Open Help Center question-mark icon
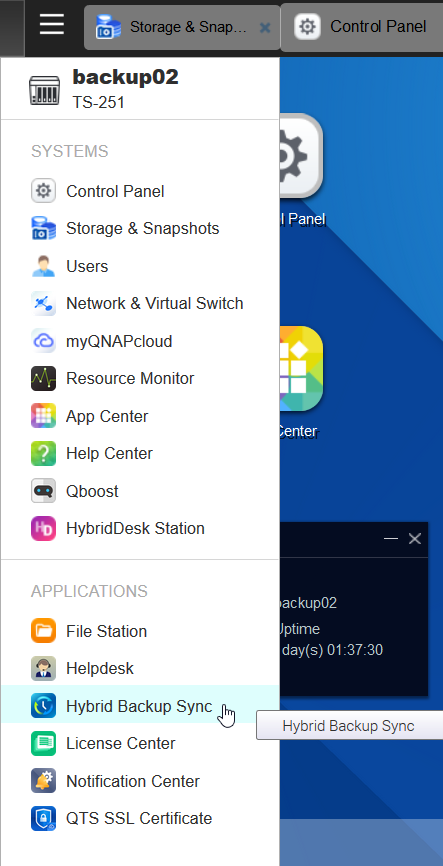Image resolution: width=443 pixels, height=866 pixels. pyautogui.click(x=43, y=453)
